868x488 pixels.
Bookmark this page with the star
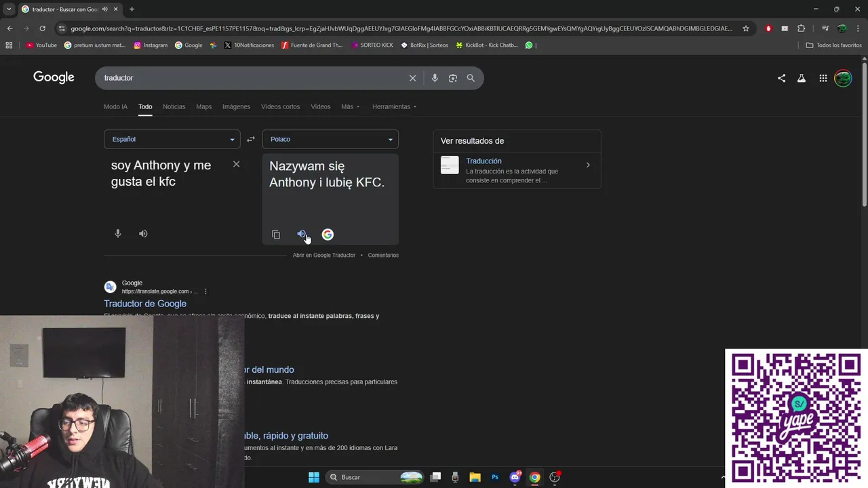746,28
